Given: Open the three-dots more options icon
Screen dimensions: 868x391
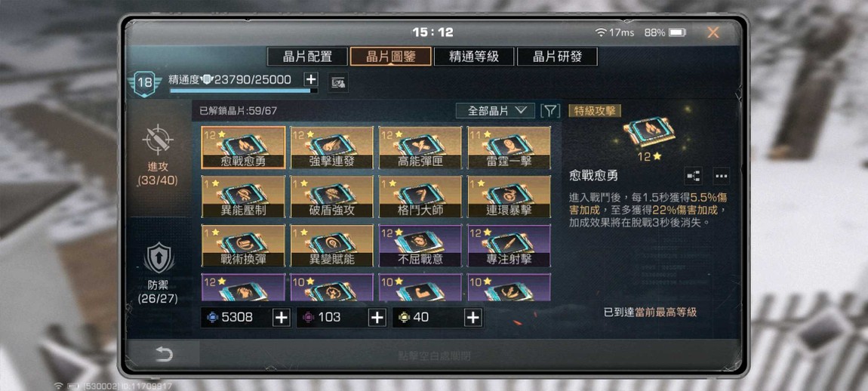Looking at the screenshot, I should pyautogui.click(x=721, y=176).
